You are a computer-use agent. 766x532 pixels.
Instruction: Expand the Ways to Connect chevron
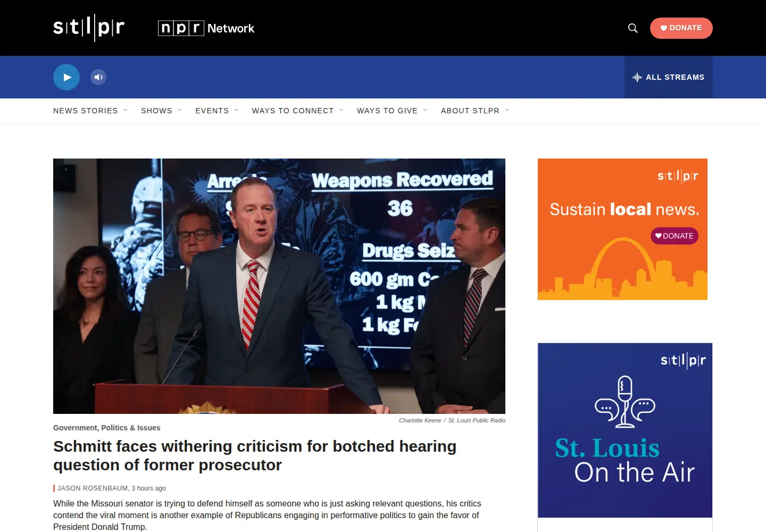point(342,110)
